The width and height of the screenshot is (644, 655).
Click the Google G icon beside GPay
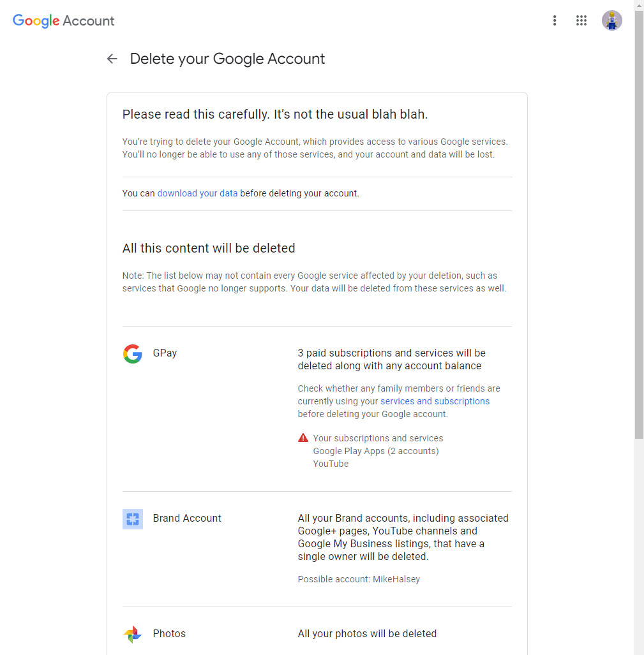133,353
